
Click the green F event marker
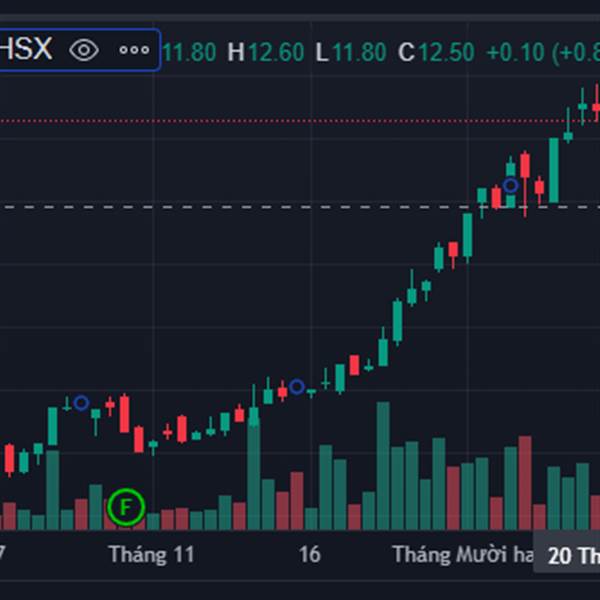[x=126, y=507]
